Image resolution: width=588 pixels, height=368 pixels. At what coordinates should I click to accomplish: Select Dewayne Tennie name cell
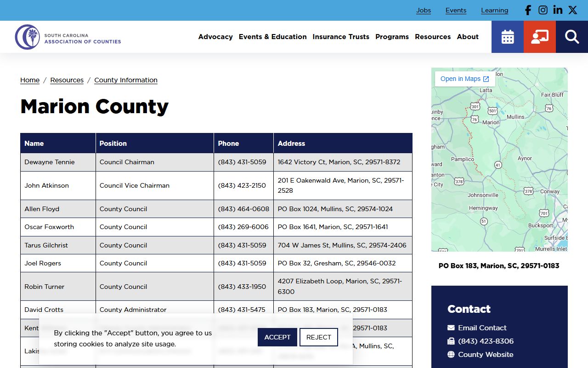click(58, 162)
